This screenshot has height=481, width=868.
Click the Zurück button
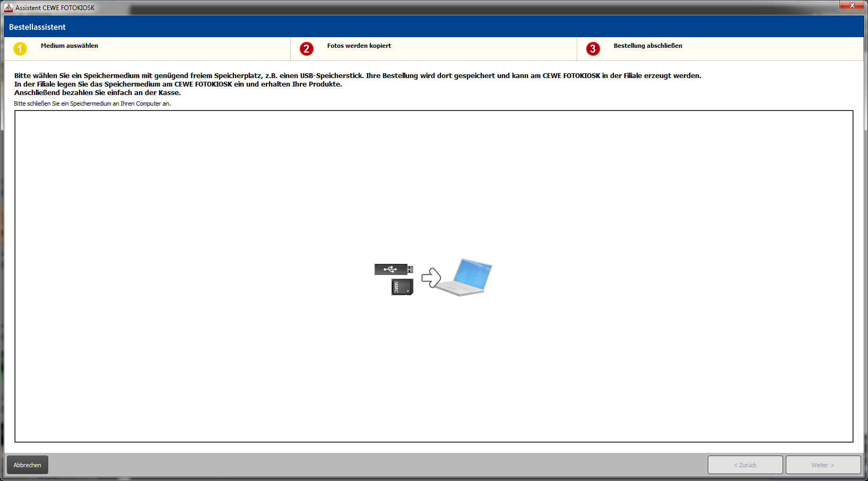pos(745,465)
